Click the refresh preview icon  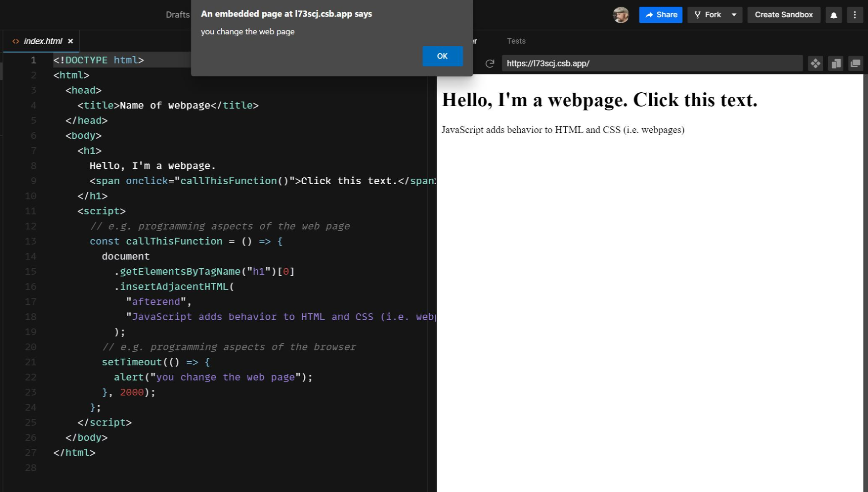pyautogui.click(x=490, y=64)
